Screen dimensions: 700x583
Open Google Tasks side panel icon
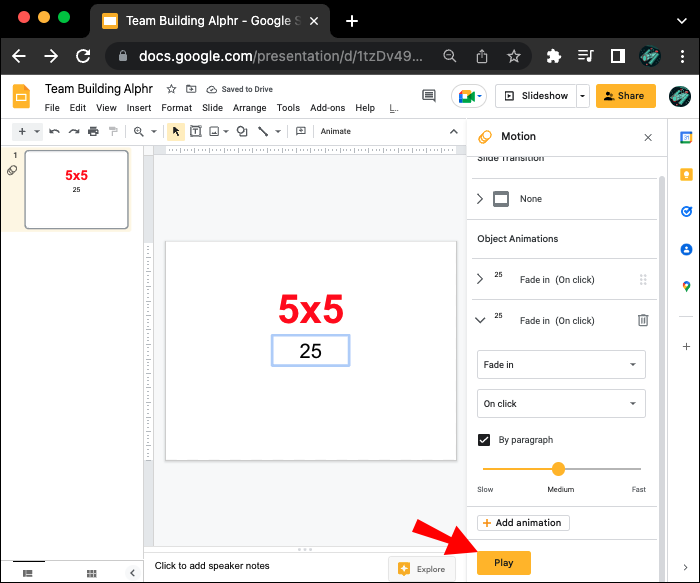[686, 211]
